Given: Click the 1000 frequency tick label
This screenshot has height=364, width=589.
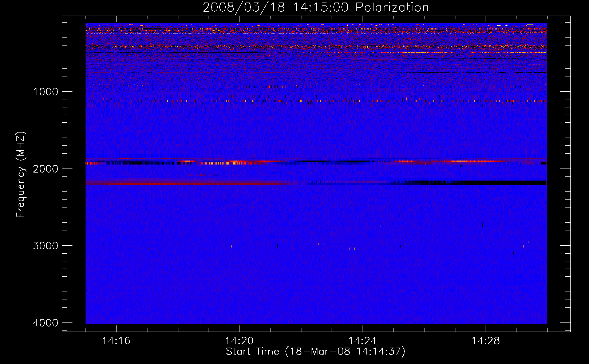Looking at the screenshot, I should (x=46, y=92).
